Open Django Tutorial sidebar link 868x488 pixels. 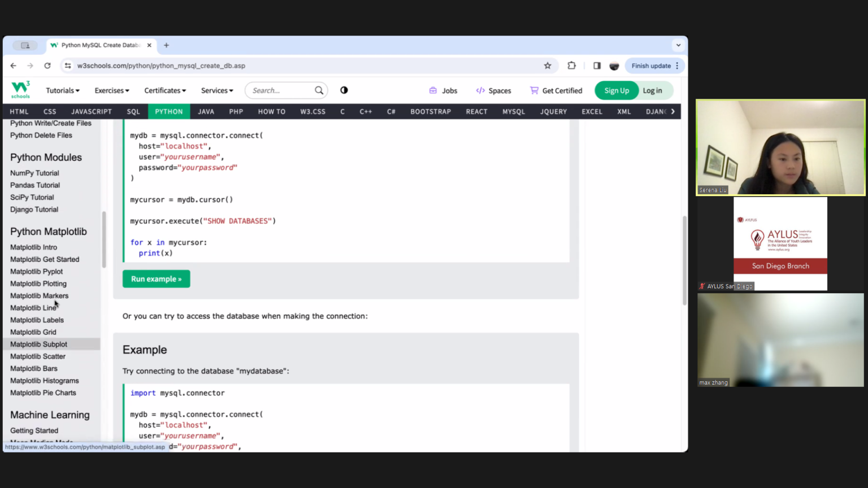(x=34, y=210)
